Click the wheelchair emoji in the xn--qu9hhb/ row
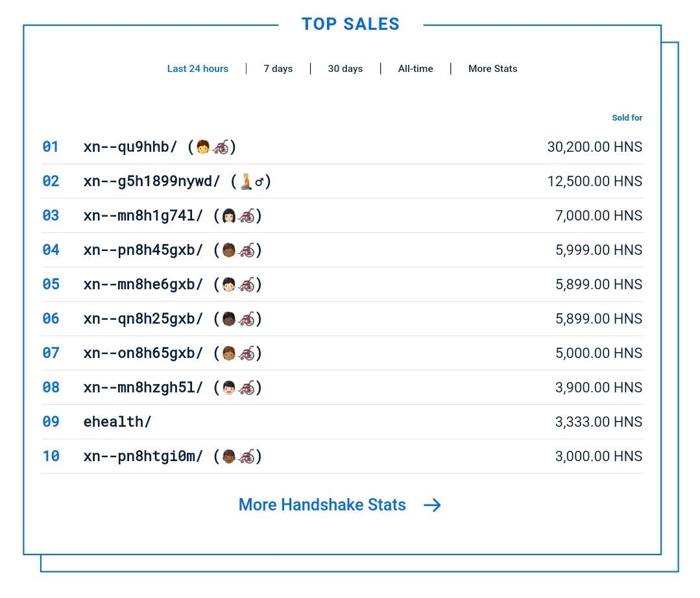This screenshot has height=598, width=700. tap(221, 147)
